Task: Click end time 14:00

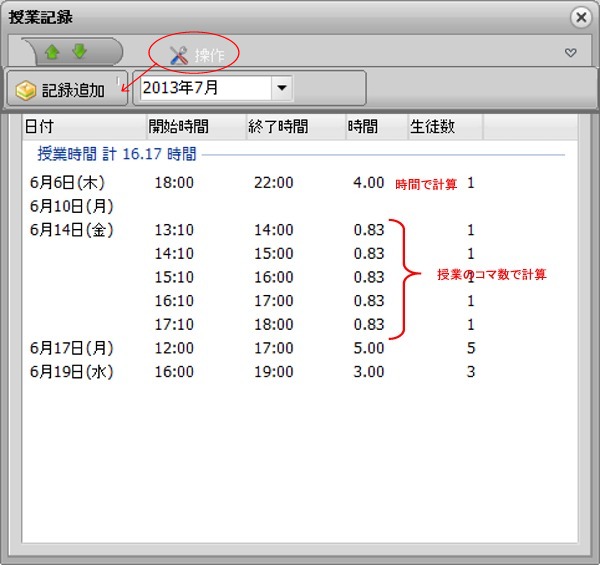Action: [274, 230]
